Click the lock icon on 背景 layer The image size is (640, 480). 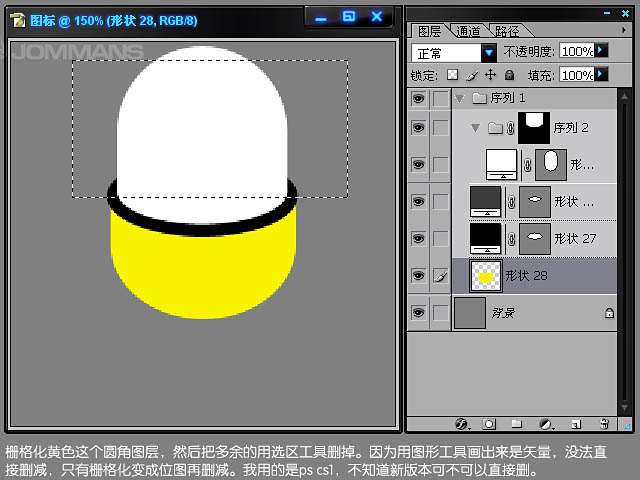(609, 313)
